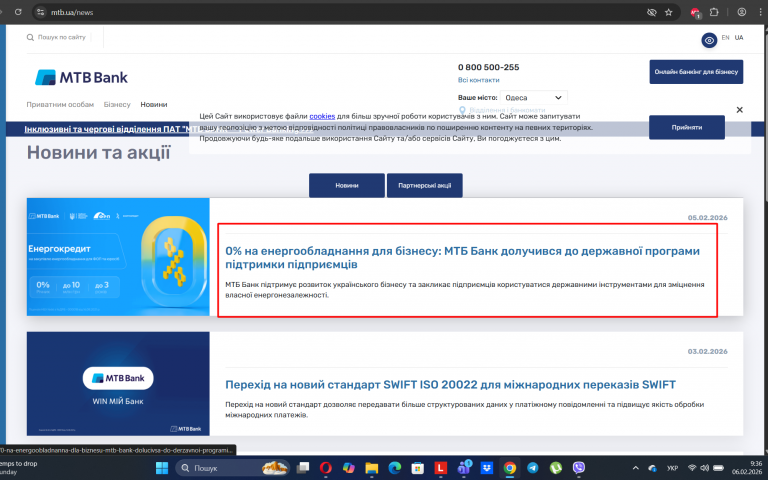Open Microsoft Edge from the taskbar
768x480 pixels.
pos(395,468)
